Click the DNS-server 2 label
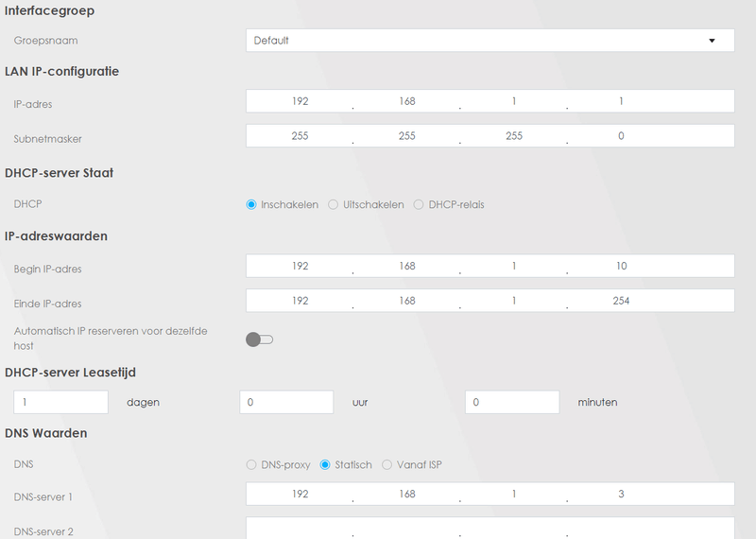The width and height of the screenshot is (756, 539). click(x=43, y=531)
